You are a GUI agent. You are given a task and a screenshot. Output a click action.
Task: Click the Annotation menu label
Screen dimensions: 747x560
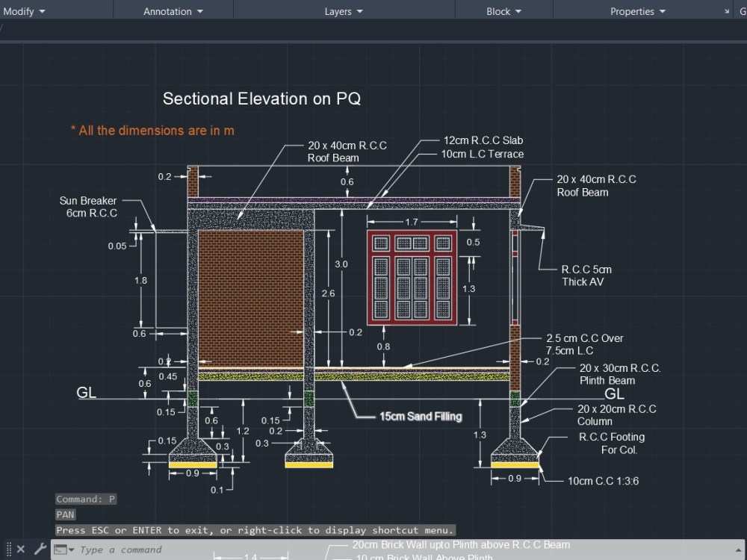pyautogui.click(x=167, y=11)
